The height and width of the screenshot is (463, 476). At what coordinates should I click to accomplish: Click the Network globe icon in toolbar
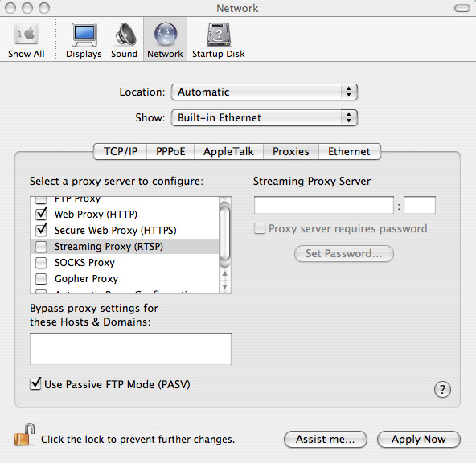coord(166,34)
